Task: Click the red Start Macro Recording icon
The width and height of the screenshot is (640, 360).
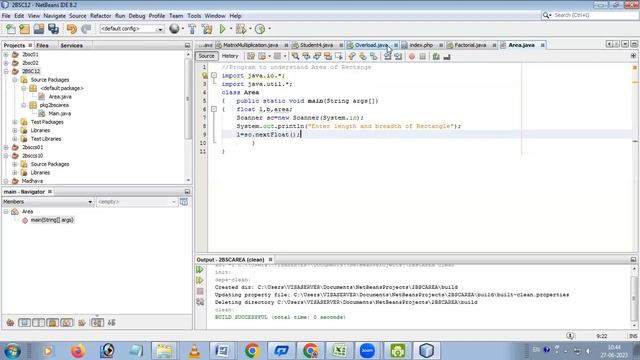Action: [x=412, y=56]
